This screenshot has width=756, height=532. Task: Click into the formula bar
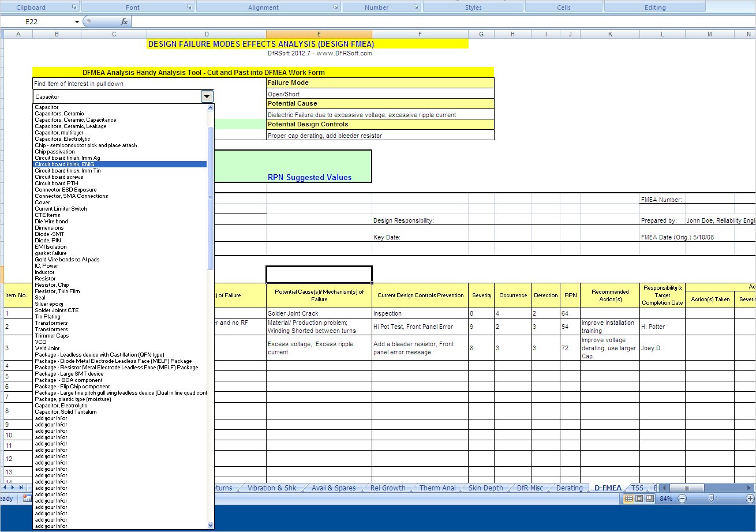[x=443, y=21]
